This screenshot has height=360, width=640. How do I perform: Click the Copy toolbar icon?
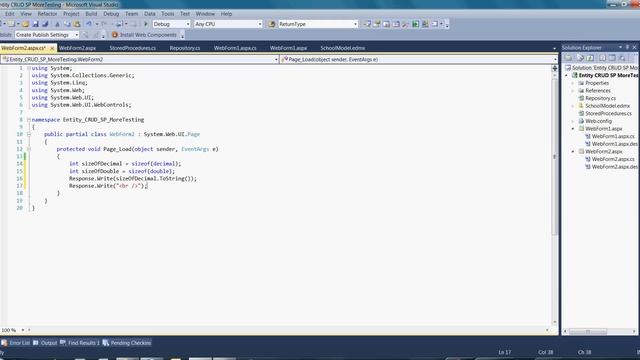(67, 24)
